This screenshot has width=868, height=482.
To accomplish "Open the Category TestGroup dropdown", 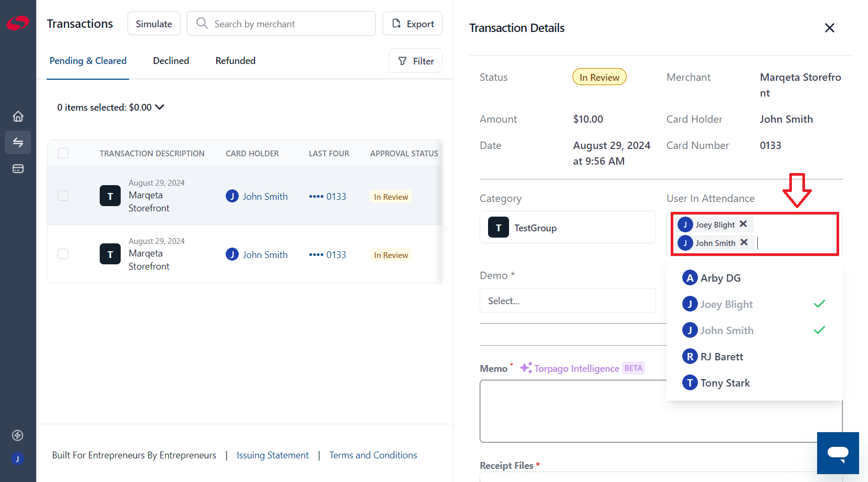I will coord(567,227).
